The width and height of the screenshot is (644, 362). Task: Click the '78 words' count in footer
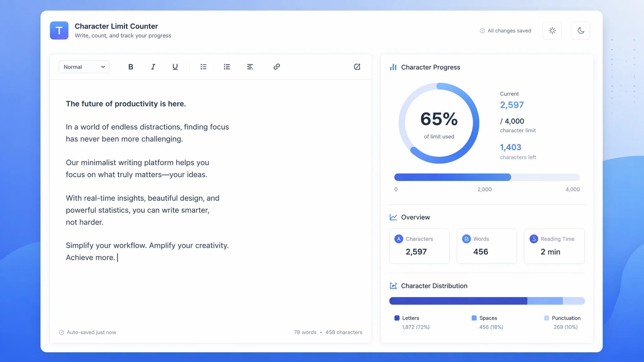pyautogui.click(x=305, y=332)
